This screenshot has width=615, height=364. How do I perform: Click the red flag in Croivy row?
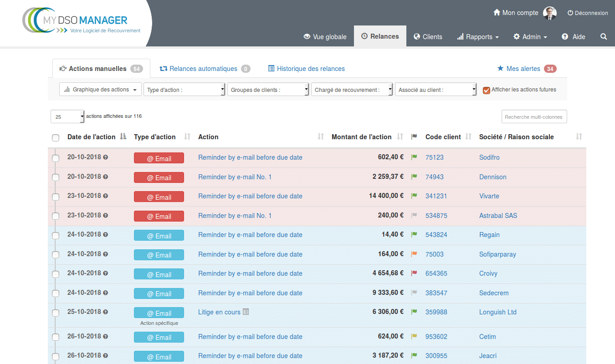click(x=414, y=273)
